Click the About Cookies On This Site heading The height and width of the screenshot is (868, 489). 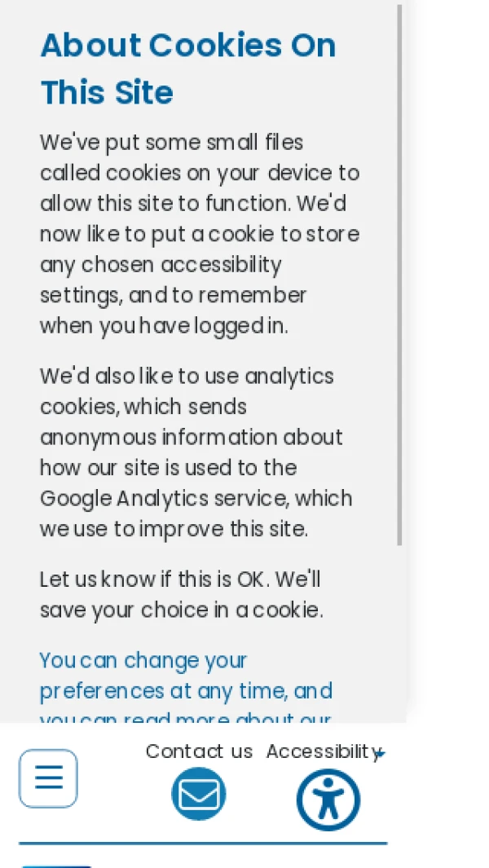188,68
